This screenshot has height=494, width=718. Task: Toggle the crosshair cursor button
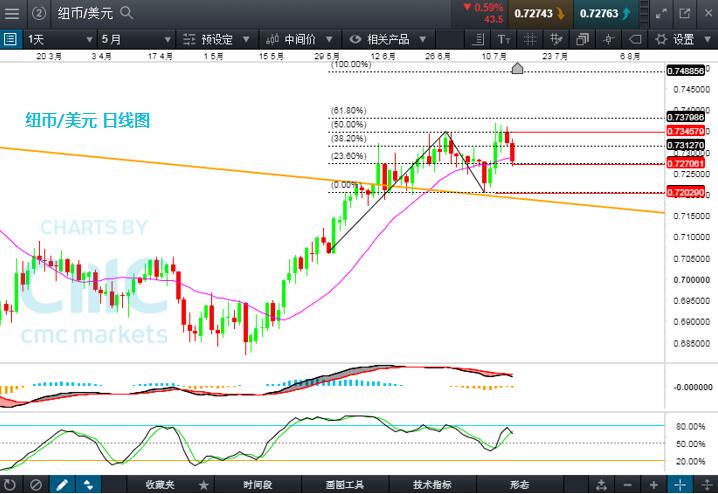[x=681, y=485]
